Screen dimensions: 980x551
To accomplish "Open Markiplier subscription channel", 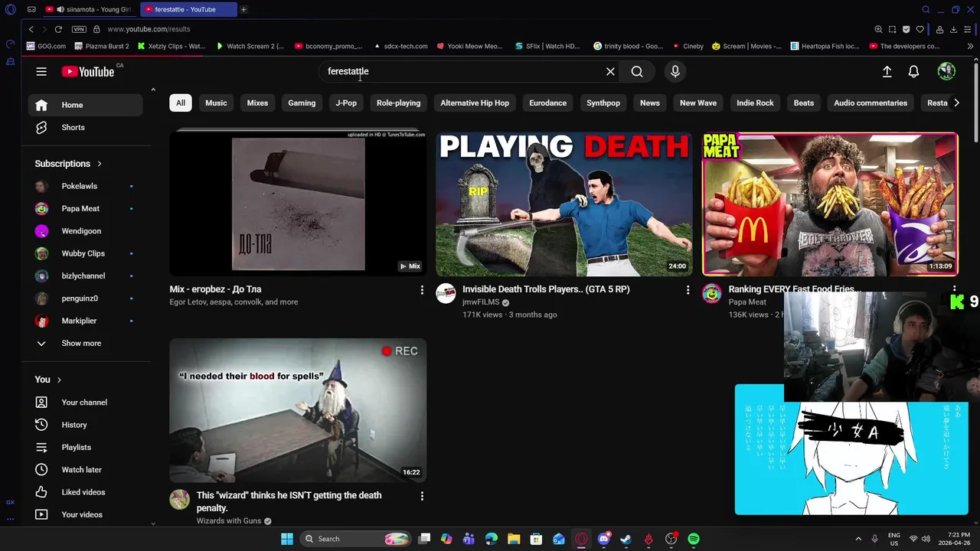I will pos(85,321).
